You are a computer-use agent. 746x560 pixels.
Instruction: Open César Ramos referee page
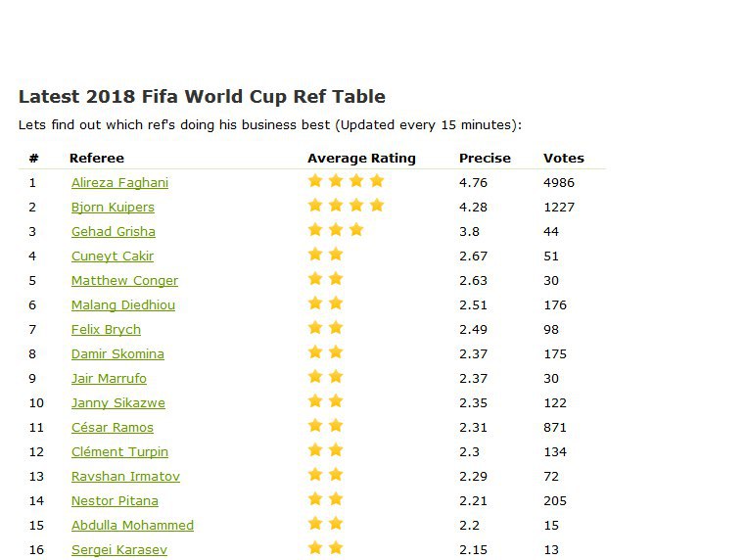coord(112,428)
